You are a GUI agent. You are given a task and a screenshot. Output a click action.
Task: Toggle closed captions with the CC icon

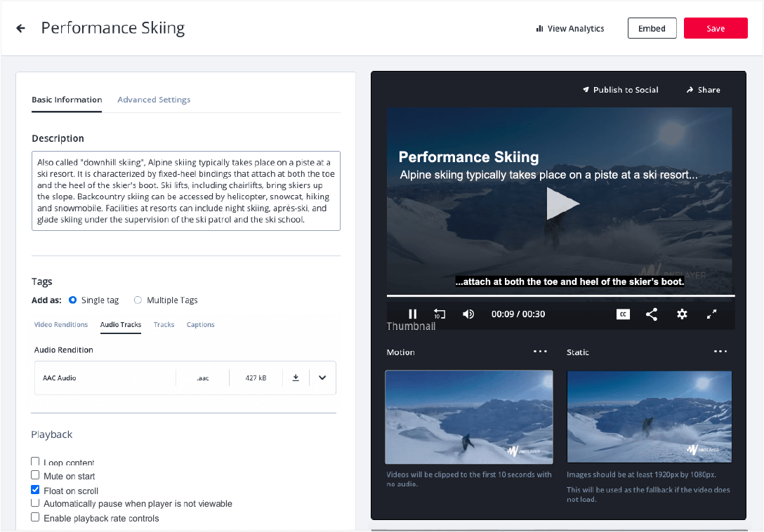pos(623,314)
